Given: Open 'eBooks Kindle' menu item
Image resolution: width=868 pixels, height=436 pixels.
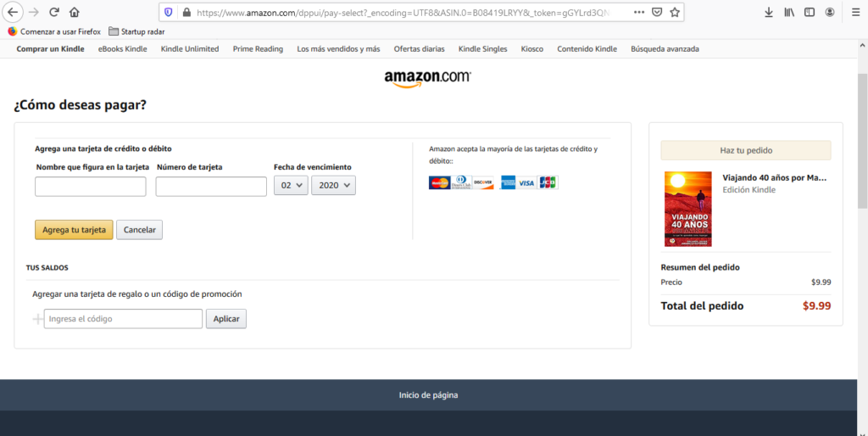Looking at the screenshot, I should (x=122, y=48).
